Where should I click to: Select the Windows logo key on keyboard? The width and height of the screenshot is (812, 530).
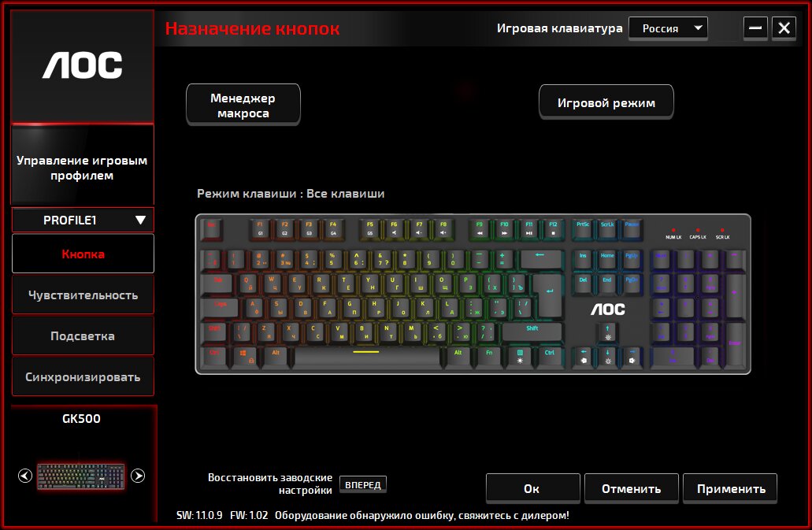point(244,356)
